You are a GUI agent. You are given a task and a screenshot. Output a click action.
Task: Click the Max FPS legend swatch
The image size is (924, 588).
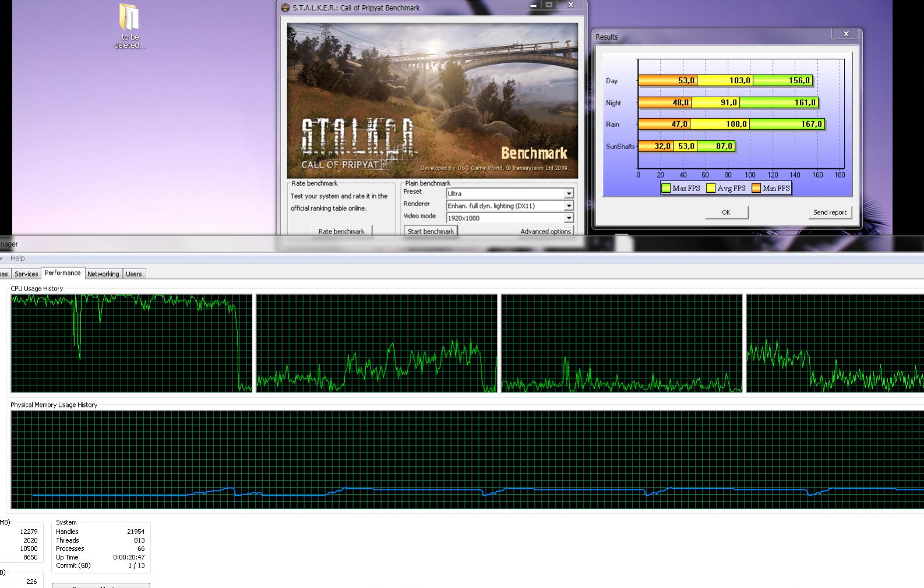click(x=666, y=188)
